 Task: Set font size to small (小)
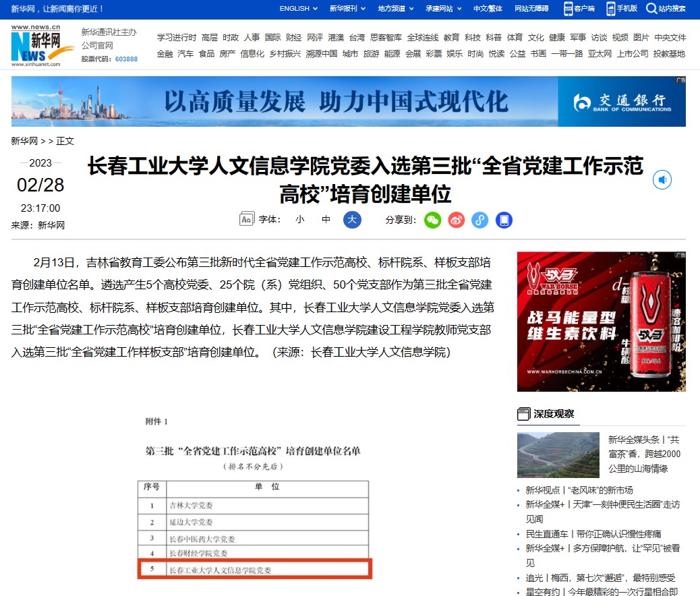(299, 220)
